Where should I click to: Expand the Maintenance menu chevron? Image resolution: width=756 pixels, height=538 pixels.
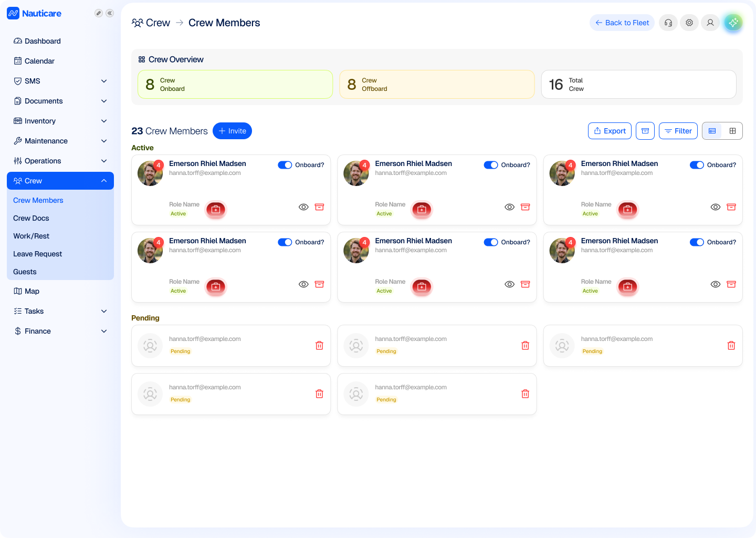click(104, 141)
